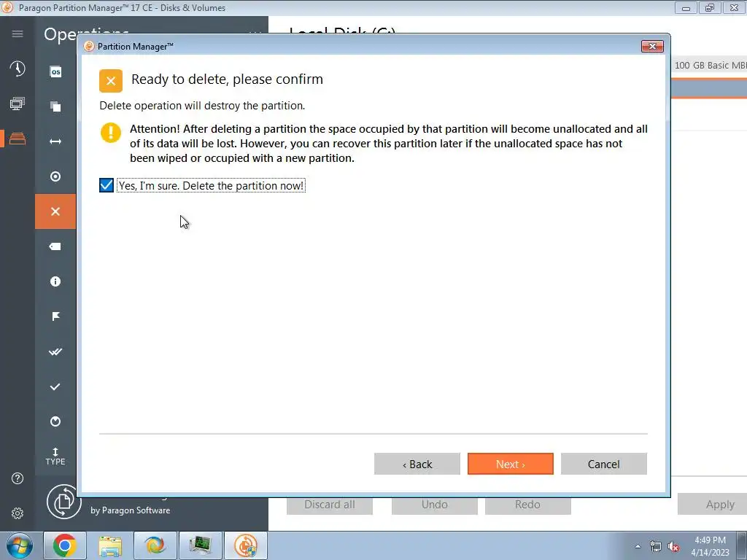Restore down the main Paragon window

(x=710, y=7)
